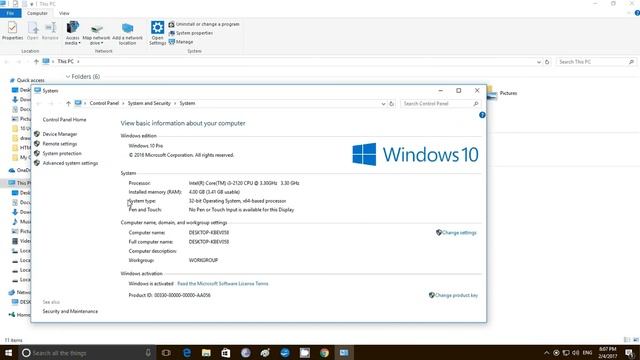Click the Windows Start button
Image resolution: width=640 pixels, height=360 pixels.
9,353
